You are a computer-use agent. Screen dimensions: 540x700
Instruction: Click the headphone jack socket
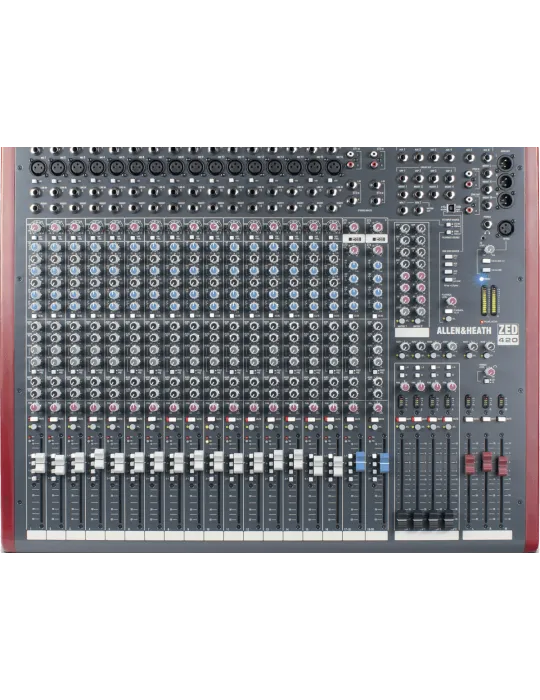(487, 225)
